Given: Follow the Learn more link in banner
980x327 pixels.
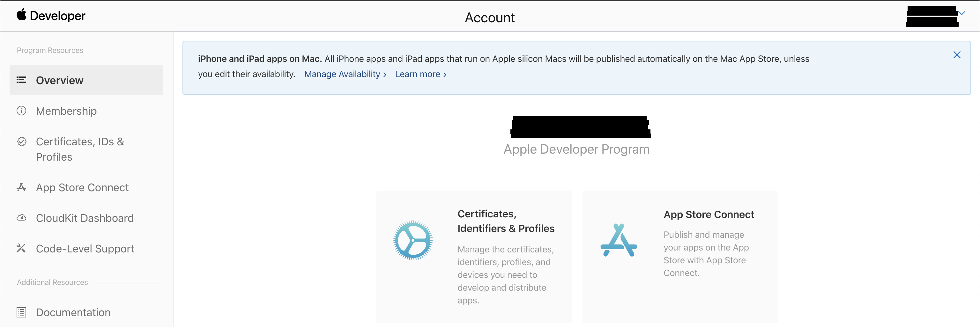Looking at the screenshot, I should 420,74.
